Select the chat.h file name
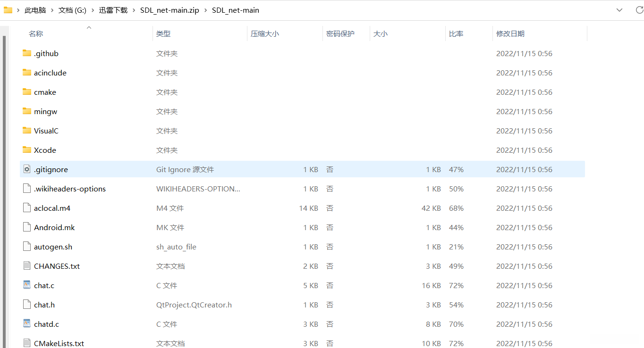644x348 pixels. [x=44, y=305]
